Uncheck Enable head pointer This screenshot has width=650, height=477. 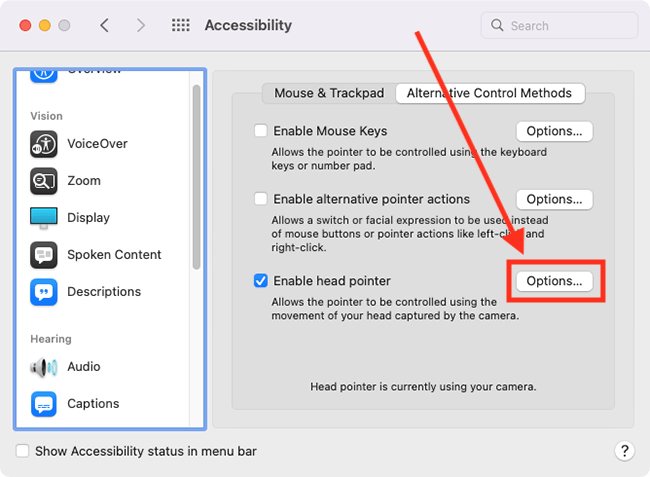[x=261, y=281]
